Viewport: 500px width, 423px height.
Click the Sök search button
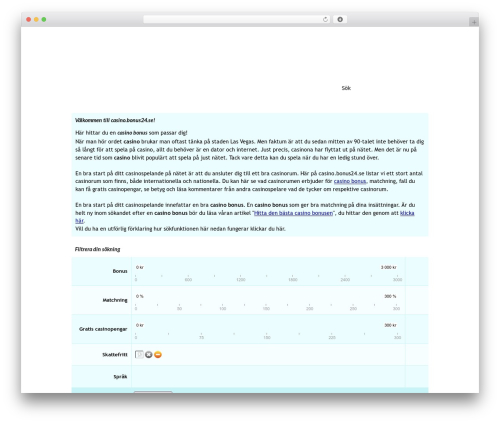pyautogui.click(x=346, y=88)
